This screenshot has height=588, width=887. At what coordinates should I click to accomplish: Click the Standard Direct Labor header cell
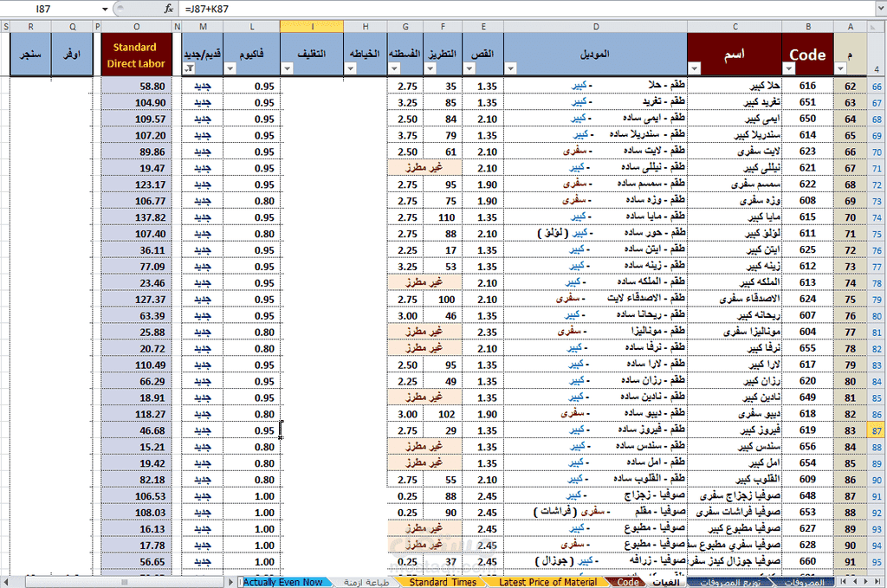(x=136, y=55)
